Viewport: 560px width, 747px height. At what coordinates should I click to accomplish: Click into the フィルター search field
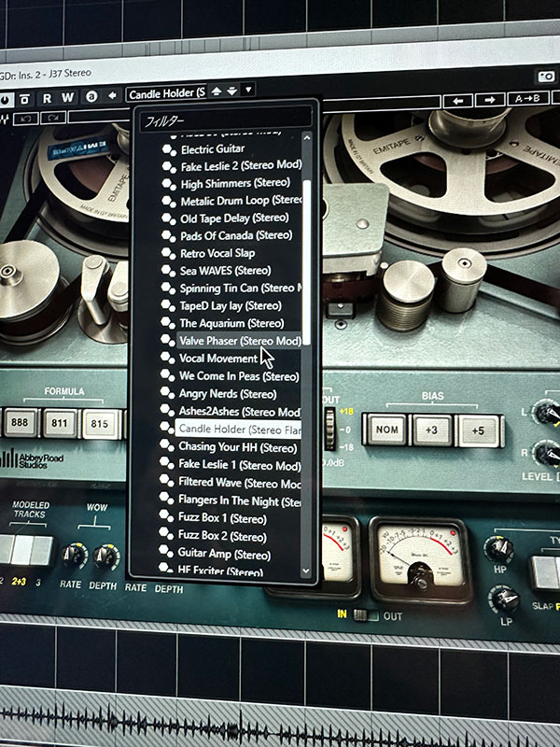click(x=226, y=121)
